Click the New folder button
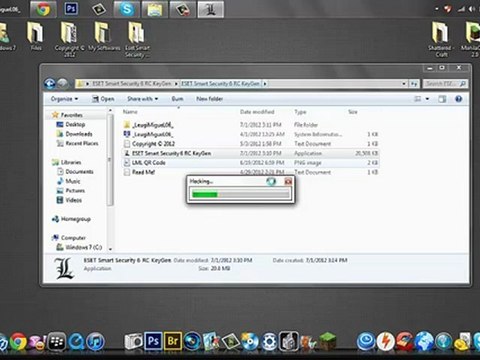 pos(210,99)
